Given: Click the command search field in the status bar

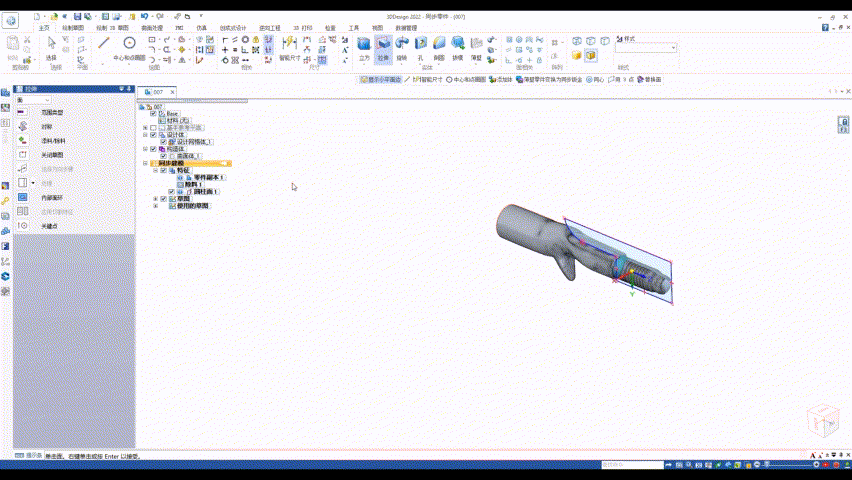Looking at the screenshot, I should [632, 465].
